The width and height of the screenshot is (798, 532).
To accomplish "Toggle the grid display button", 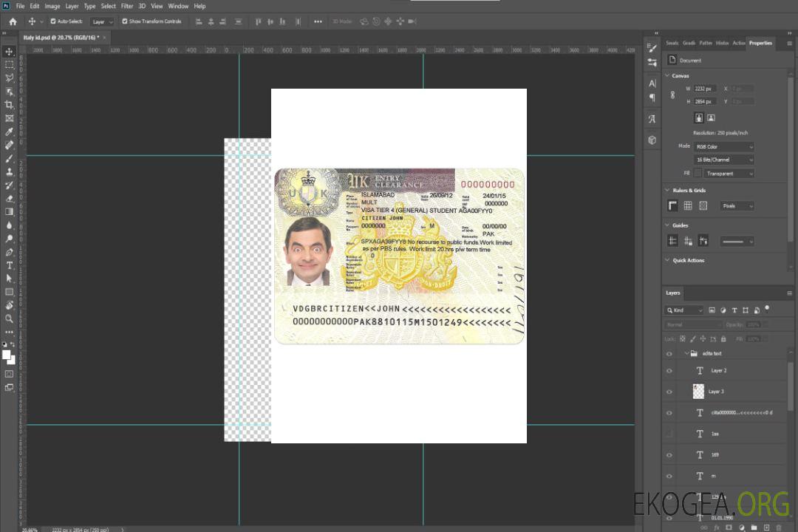I will [x=688, y=205].
